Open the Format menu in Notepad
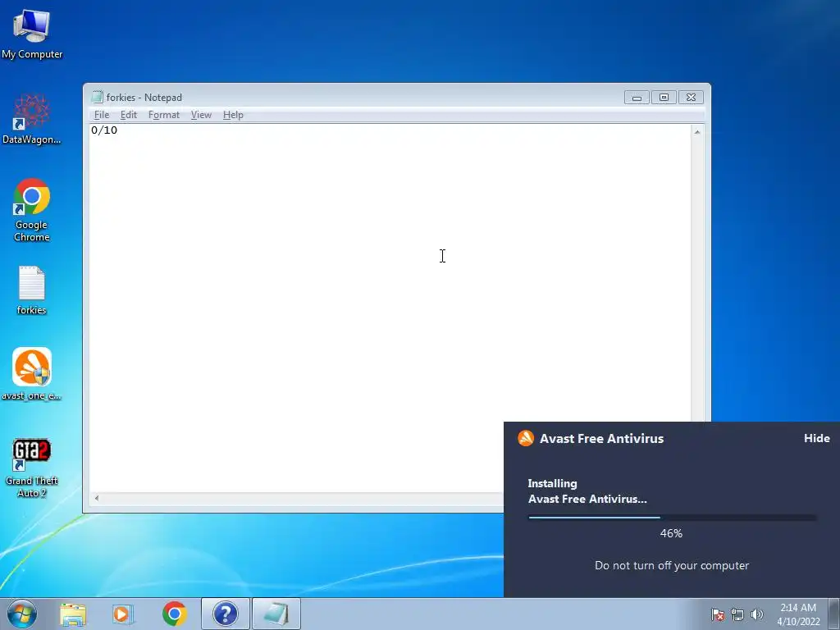 pos(164,115)
